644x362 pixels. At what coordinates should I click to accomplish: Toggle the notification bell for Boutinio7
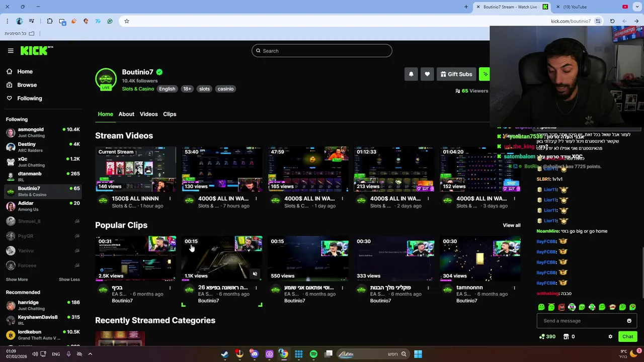[411, 74]
